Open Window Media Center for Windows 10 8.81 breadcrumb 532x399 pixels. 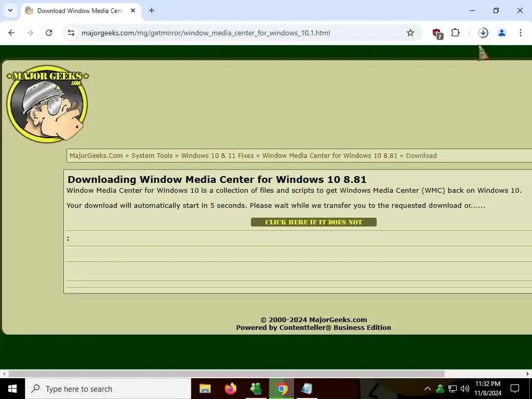tap(330, 156)
